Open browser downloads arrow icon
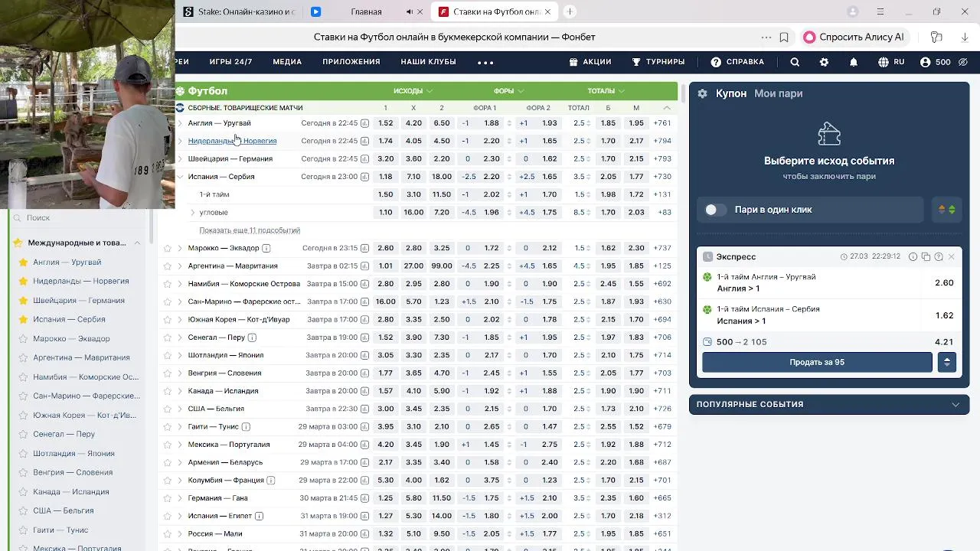The height and width of the screenshot is (551, 980). click(965, 37)
